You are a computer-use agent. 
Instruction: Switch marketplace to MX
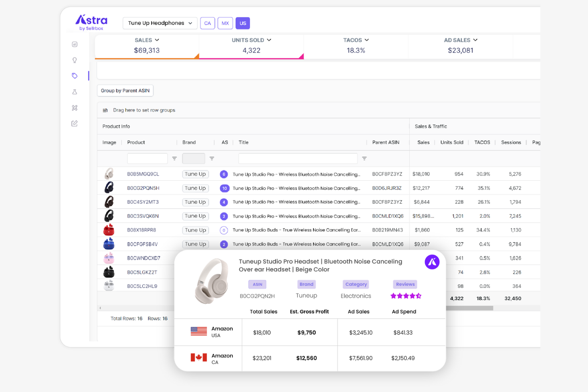coord(225,23)
